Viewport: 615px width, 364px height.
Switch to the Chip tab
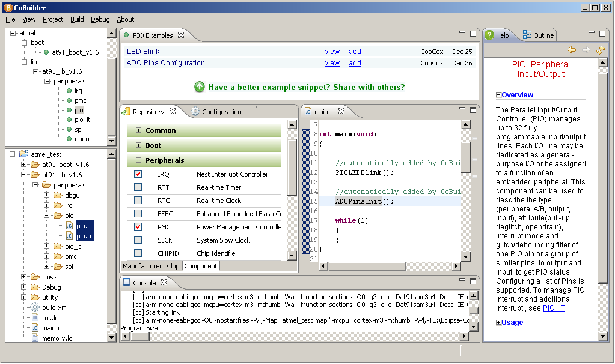tap(173, 266)
